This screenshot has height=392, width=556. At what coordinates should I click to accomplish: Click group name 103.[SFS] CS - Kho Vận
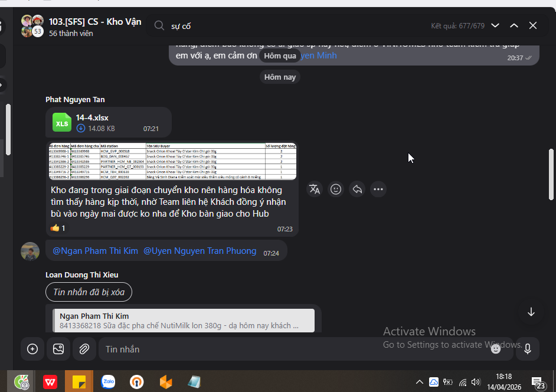click(95, 22)
